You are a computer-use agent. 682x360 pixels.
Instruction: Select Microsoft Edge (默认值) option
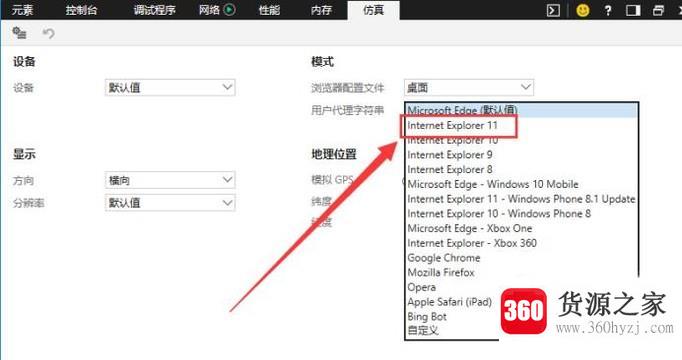(x=522, y=110)
